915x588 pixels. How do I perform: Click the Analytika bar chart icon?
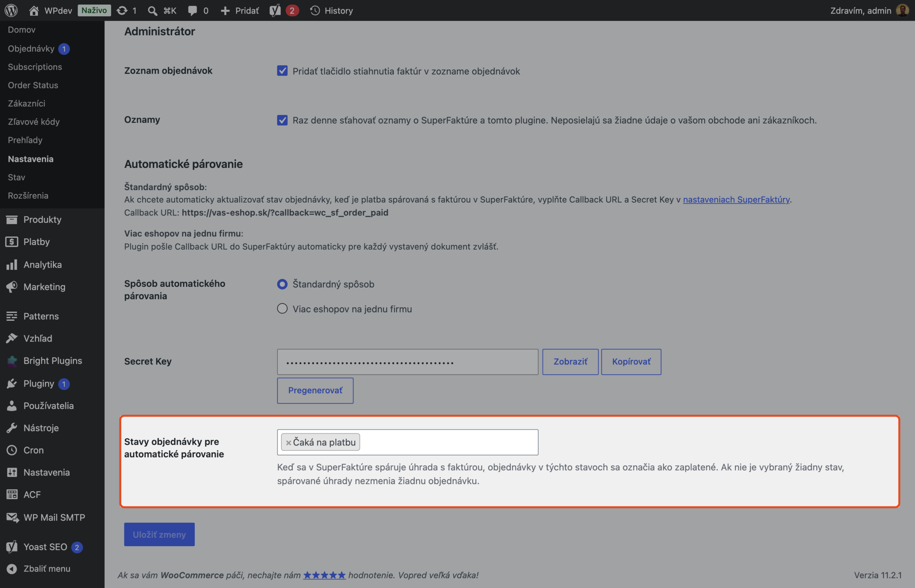click(12, 264)
